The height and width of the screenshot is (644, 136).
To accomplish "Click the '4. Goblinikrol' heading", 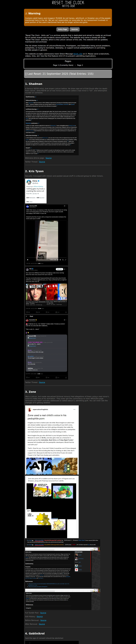I will point(35,633).
